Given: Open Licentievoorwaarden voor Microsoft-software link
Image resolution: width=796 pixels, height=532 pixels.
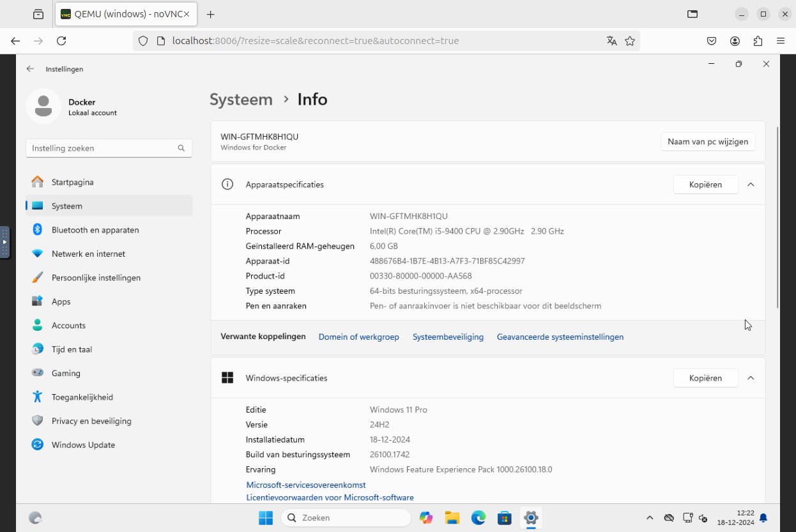Looking at the screenshot, I should (330, 498).
